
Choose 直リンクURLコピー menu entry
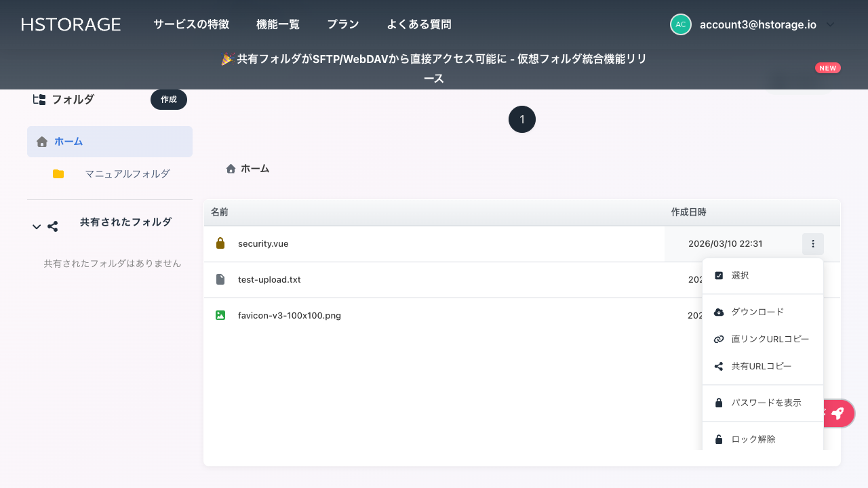coord(763,339)
